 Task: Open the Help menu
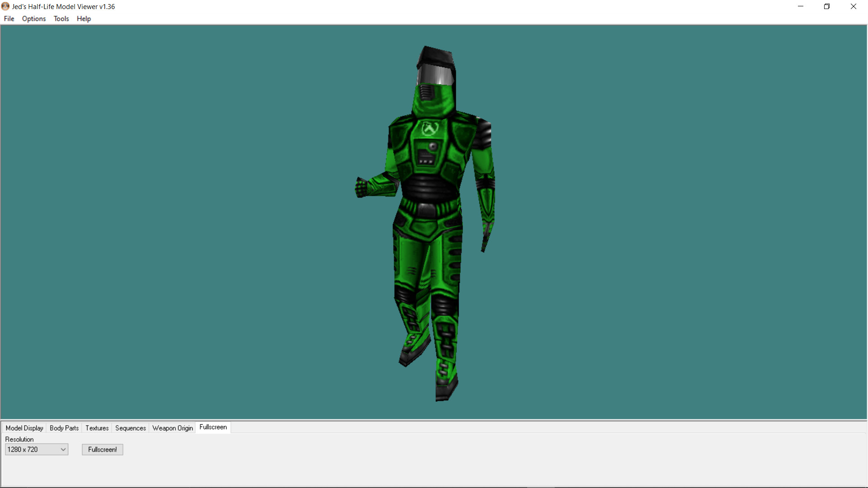(x=84, y=19)
